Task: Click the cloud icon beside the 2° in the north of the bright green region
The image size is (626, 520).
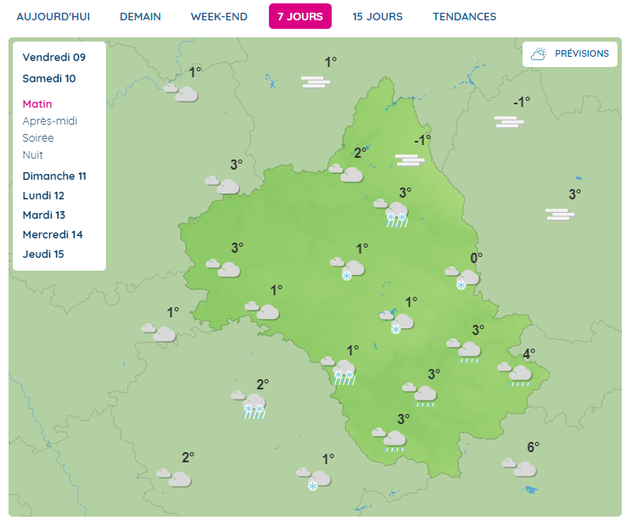Action: (x=346, y=173)
